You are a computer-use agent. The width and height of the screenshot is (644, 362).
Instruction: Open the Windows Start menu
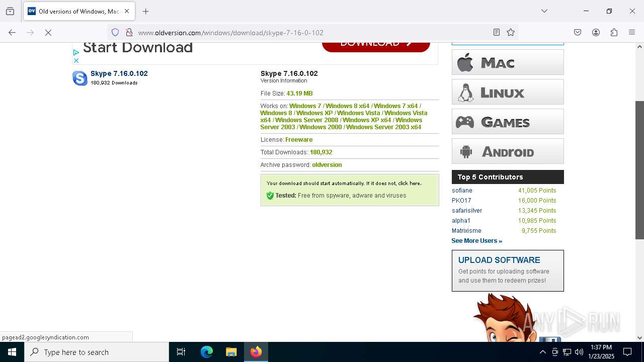[x=12, y=352]
